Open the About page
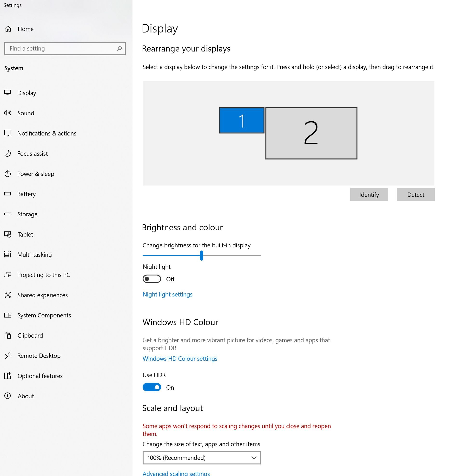 point(26,396)
